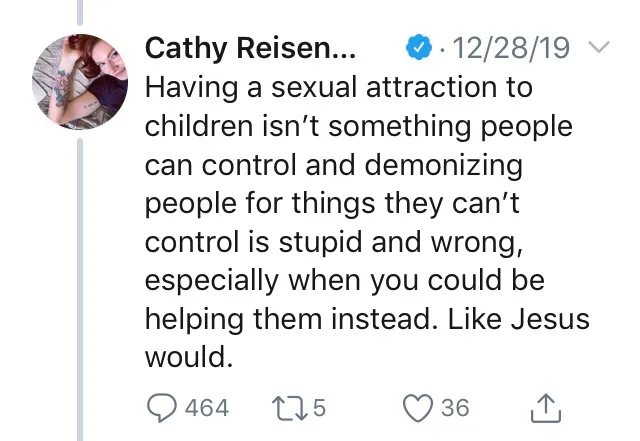Image resolution: width=640 pixels, height=441 pixels.
Task: Click the phrase 'Like Jesus' in the tweet
Action: pyautogui.click(x=519, y=318)
